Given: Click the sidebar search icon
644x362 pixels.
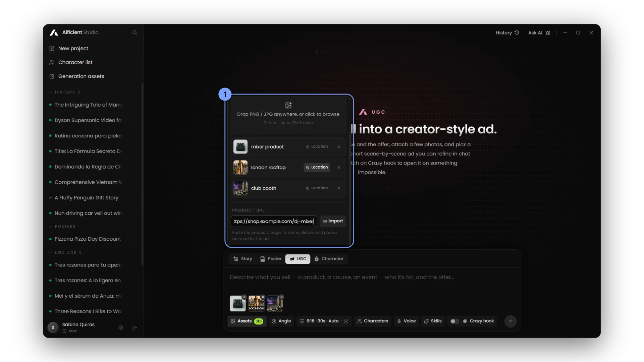Looking at the screenshot, I should coord(135,33).
